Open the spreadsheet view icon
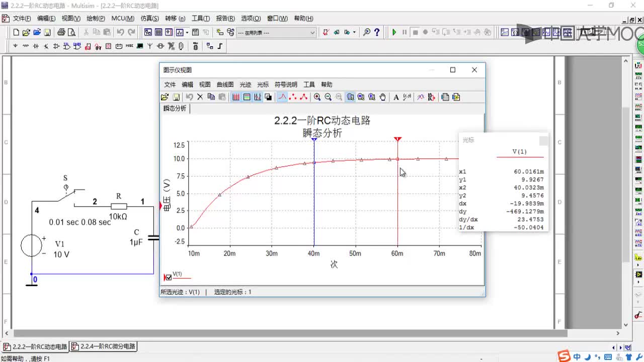This screenshot has height=362, width=644. pos(158,32)
